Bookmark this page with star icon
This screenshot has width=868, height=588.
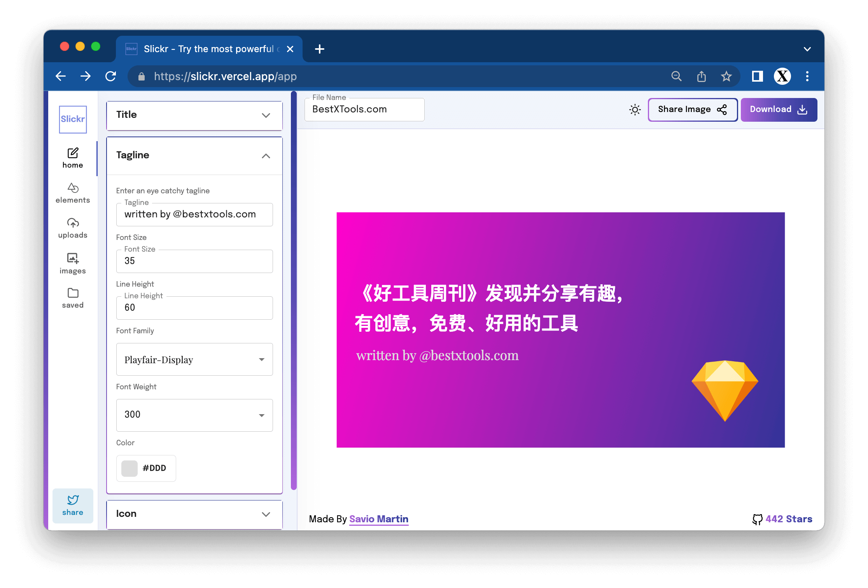click(x=726, y=76)
